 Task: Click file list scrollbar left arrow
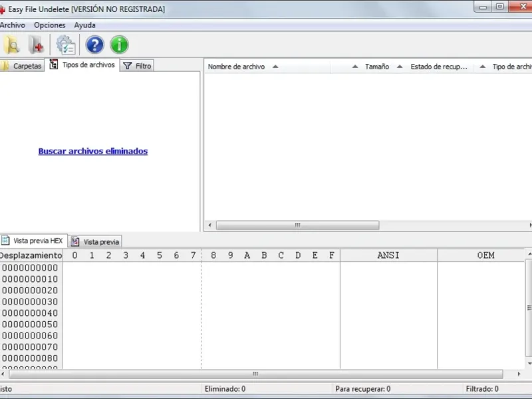[209, 225]
